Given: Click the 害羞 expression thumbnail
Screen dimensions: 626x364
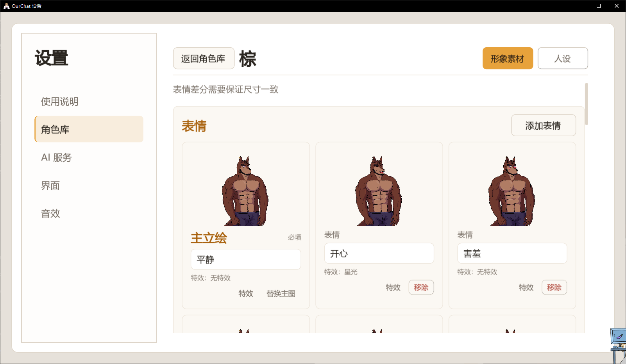Looking at the screenshot, I should (512, 191).
